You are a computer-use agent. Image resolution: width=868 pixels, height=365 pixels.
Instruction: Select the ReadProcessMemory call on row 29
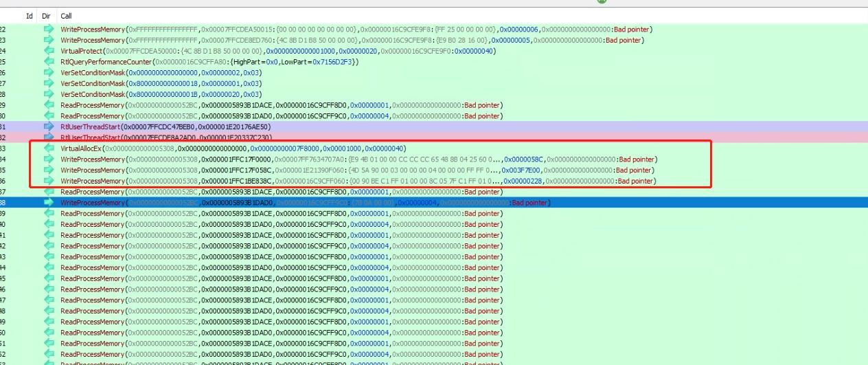pyautogui.click(x=282, y=105)
